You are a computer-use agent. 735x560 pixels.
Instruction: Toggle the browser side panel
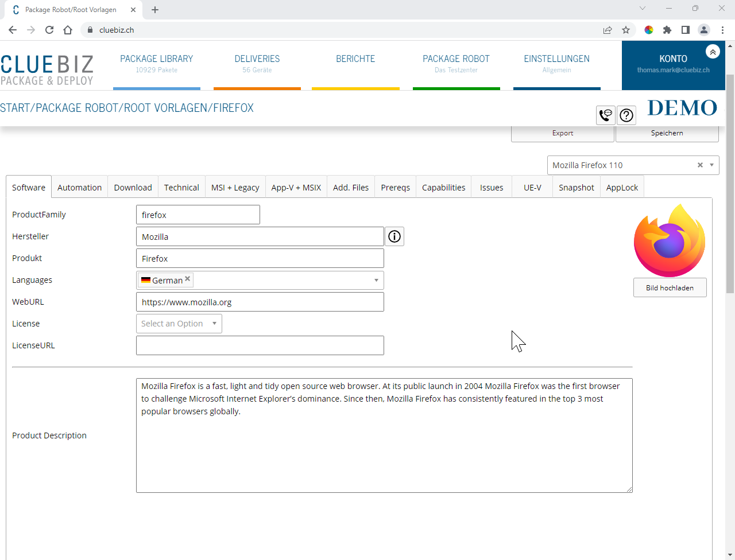tap(686, 30)
